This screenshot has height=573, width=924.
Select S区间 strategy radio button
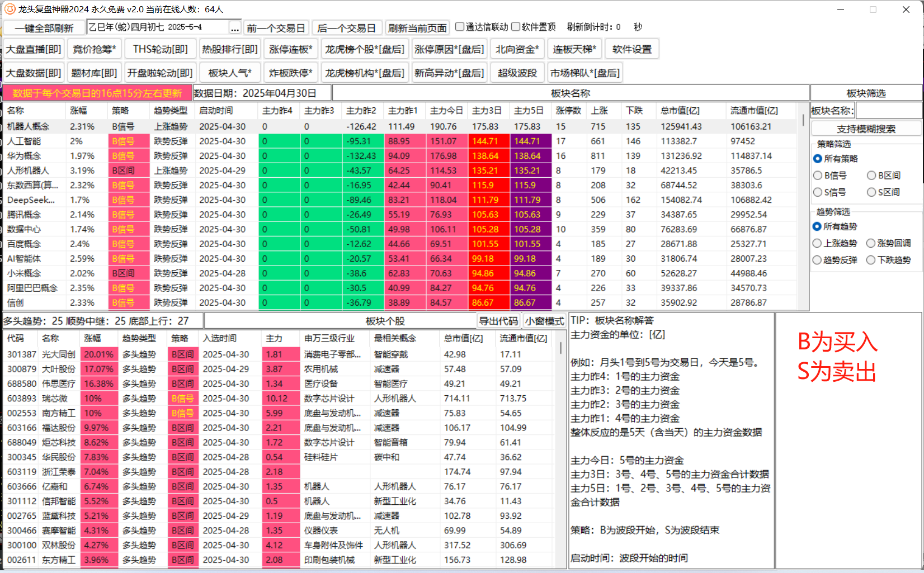[x=871, y=192]
